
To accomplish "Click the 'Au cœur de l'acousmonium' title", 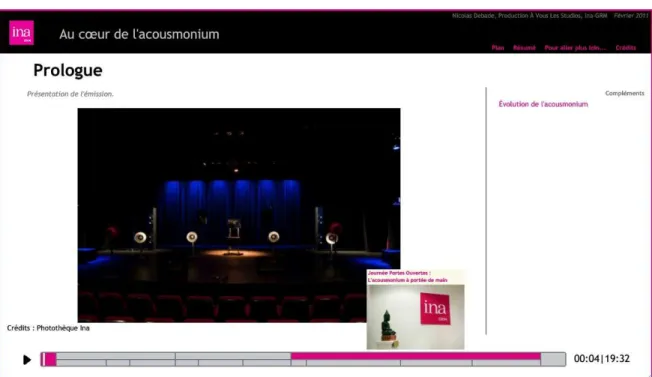I will coord(139,34).
